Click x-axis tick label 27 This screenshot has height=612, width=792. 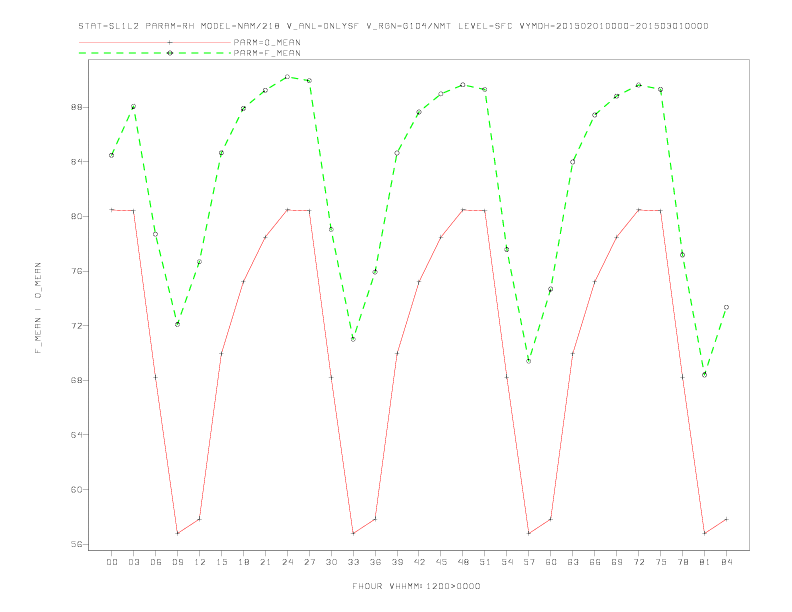click(309, 562)
